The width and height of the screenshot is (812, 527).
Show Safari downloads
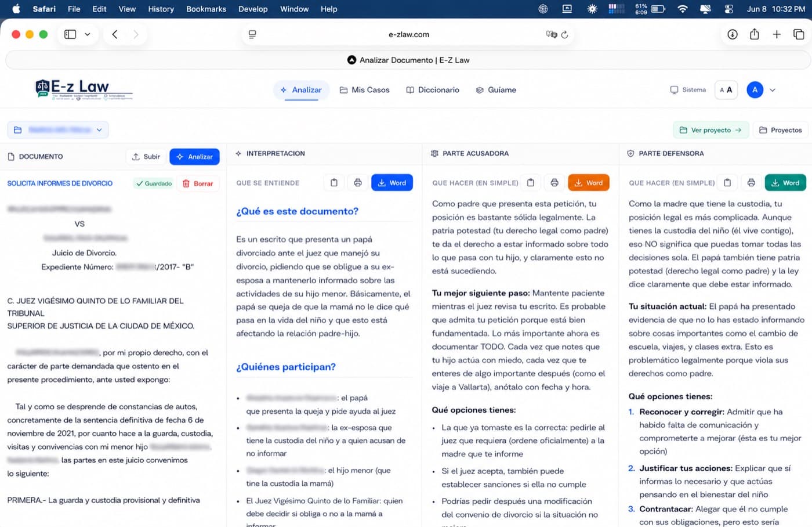733,34
